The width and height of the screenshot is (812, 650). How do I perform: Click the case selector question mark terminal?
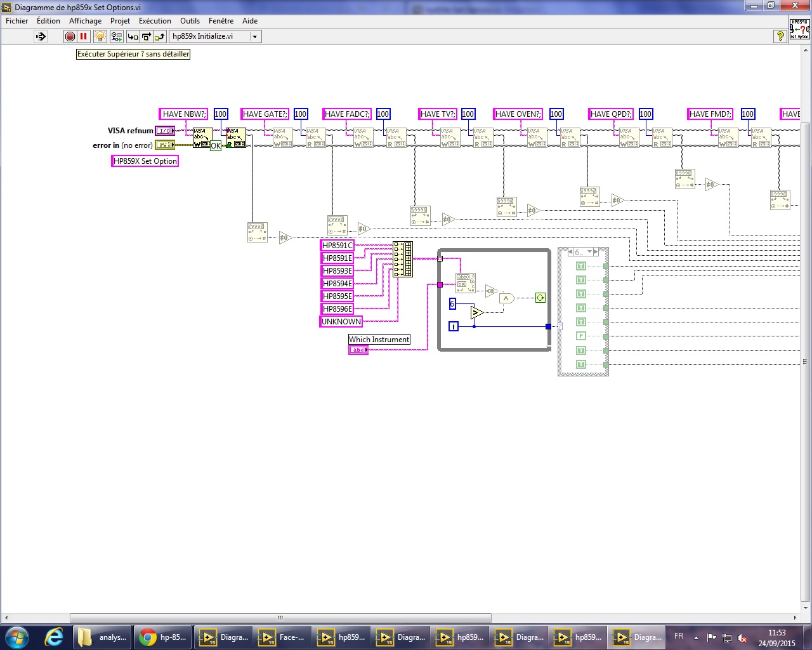(560, 326)
